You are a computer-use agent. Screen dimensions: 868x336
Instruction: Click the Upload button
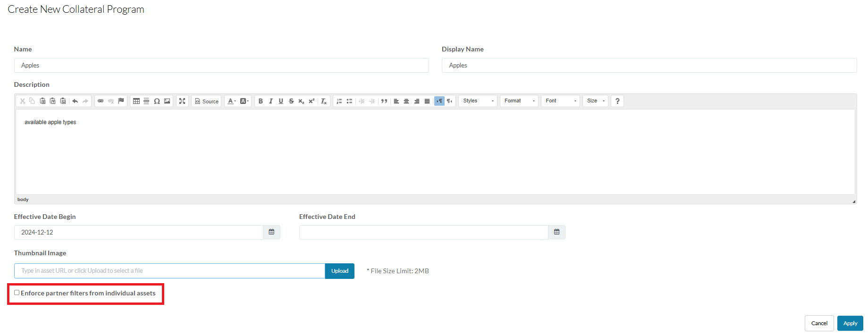340,271
